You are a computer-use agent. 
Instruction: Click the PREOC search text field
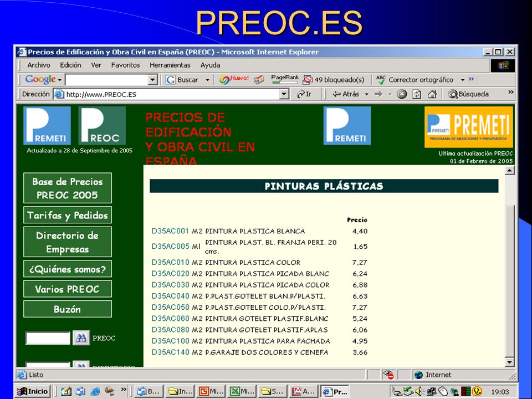coord(48,338)
